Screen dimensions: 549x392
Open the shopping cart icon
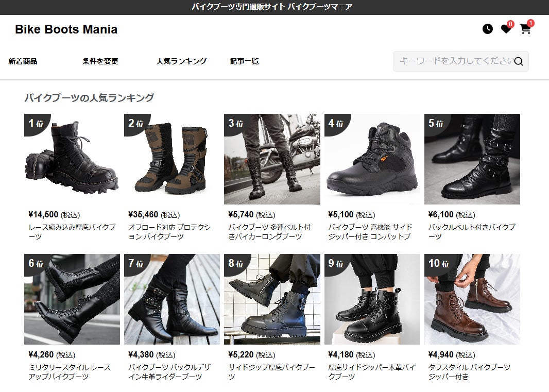pos(525,29)
